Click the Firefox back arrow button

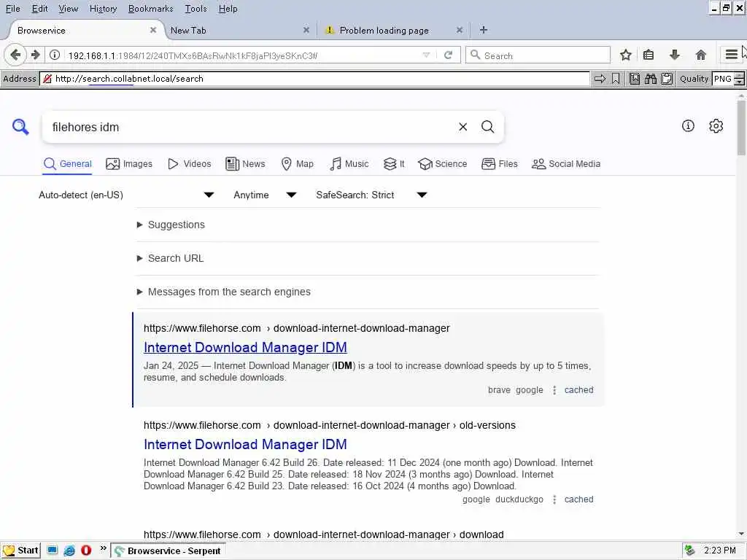tap(15, 55)
